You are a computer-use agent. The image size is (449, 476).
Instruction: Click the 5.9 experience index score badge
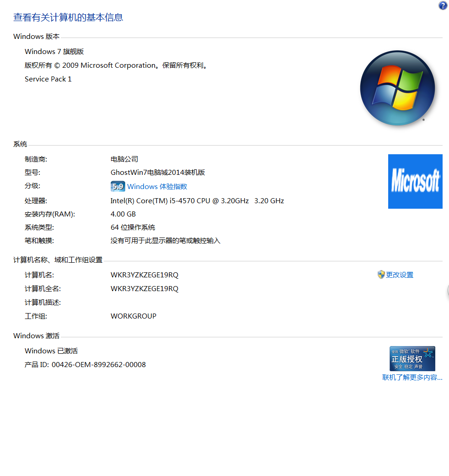click(x=118, y=186)
